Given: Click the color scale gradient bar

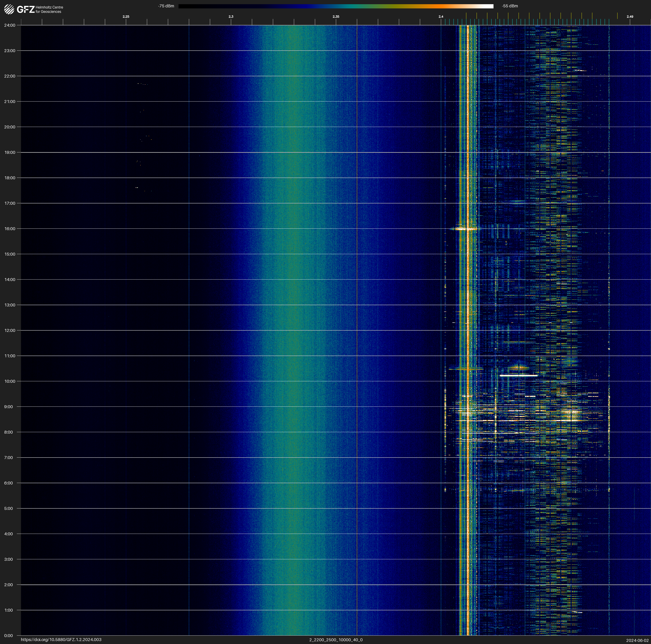Looking at the screenshot, I should [336, 6].
